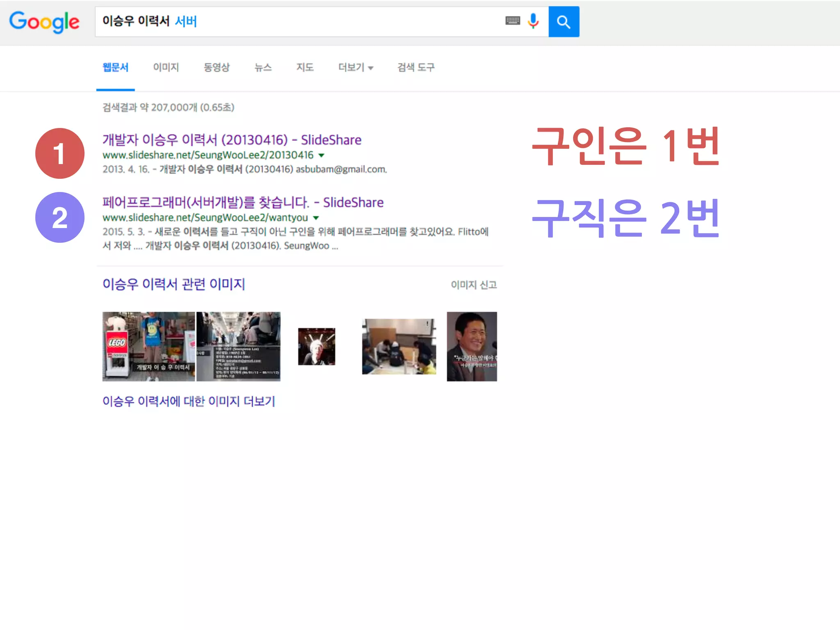This screenshot has width=840, height=630.
Task: Click the purple number 2 circle
Action: coord(60,217)
